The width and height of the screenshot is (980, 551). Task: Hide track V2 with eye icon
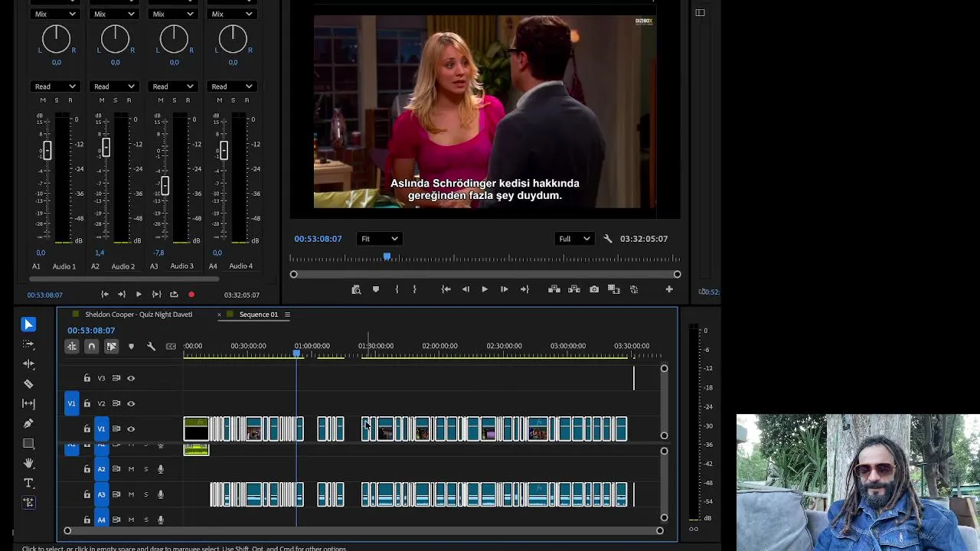pos(131,403)
